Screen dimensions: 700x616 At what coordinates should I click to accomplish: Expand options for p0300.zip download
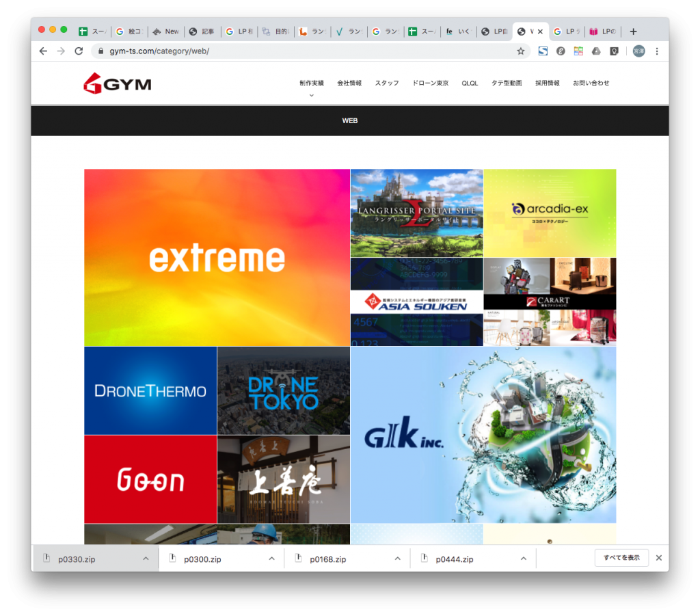coord(271,559)
